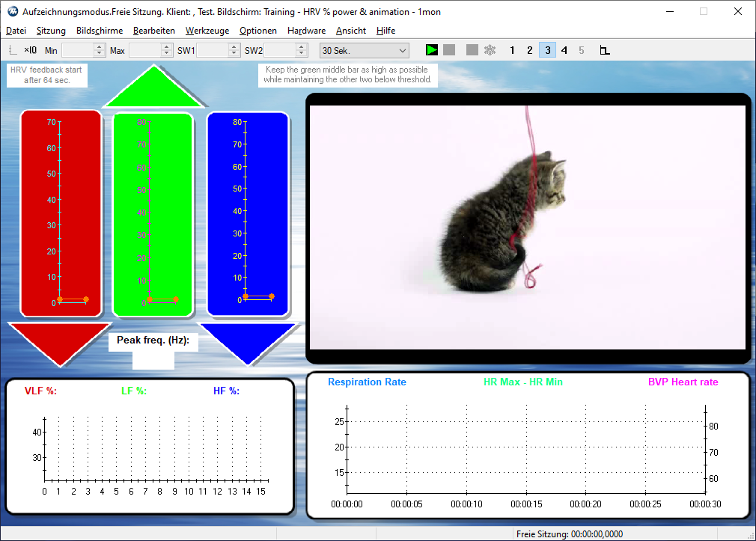Increase the Max value with up arrow

[x=167, y=47]
